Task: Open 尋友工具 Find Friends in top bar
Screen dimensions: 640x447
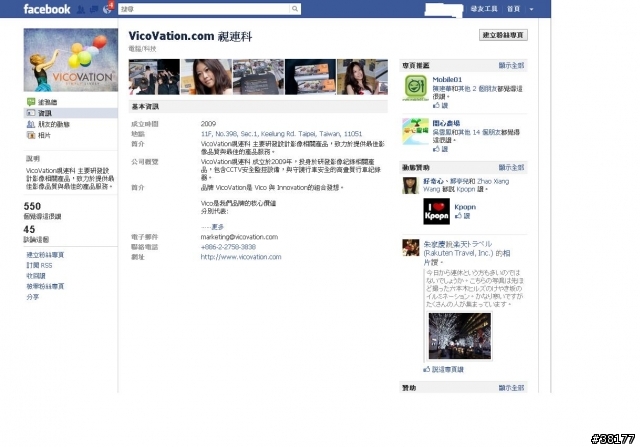Action: [x=484, y=9]
